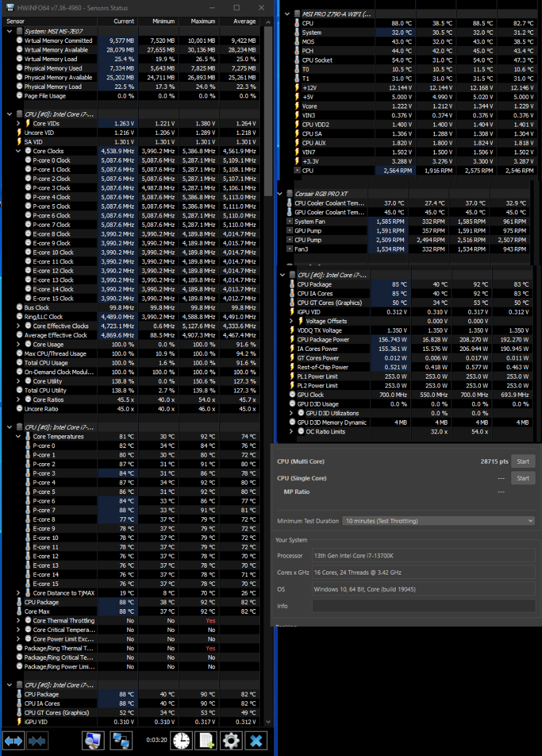Click the Sensor column header
The image size is (542, 756).
click(50, 21)
